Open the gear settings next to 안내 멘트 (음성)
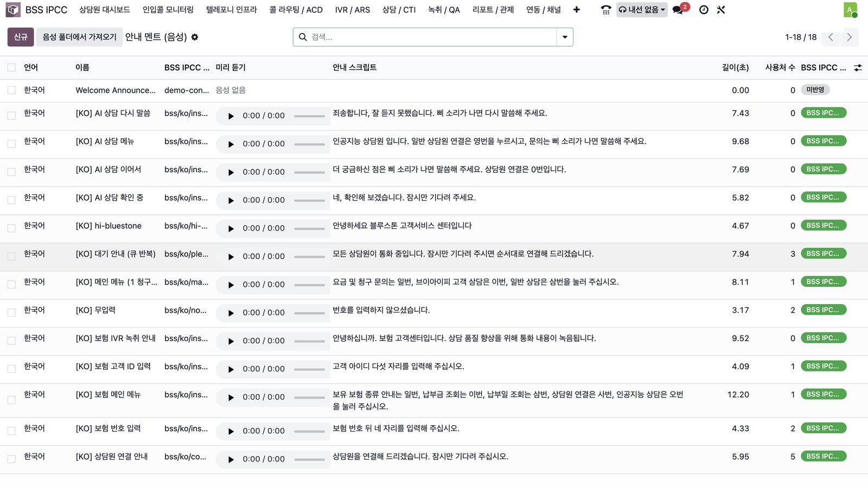The image size is (868, 488). pos(195,37)
